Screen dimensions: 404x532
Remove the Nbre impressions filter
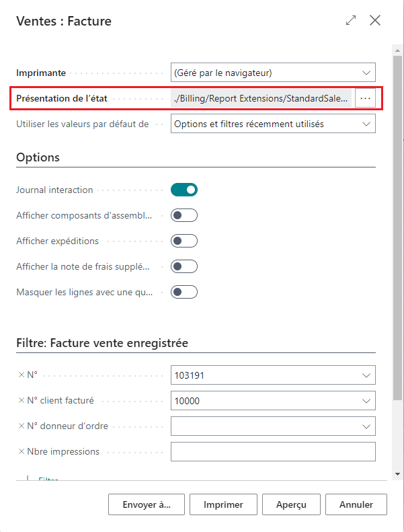(x=22, y=451)
